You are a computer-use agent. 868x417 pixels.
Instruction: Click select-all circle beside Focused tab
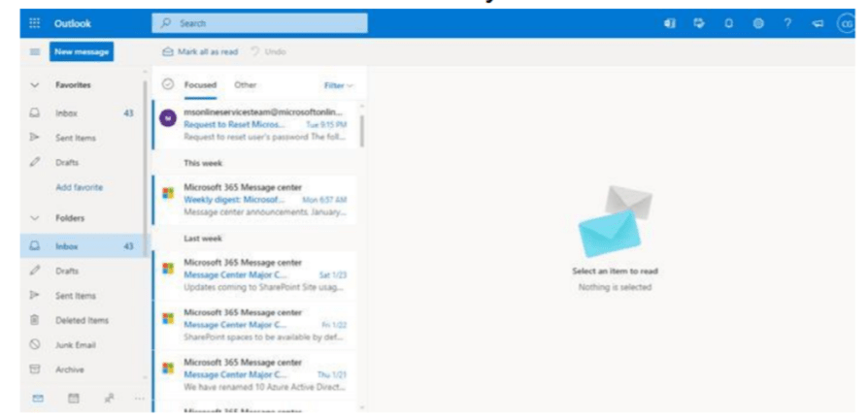(x=166, y=85)
